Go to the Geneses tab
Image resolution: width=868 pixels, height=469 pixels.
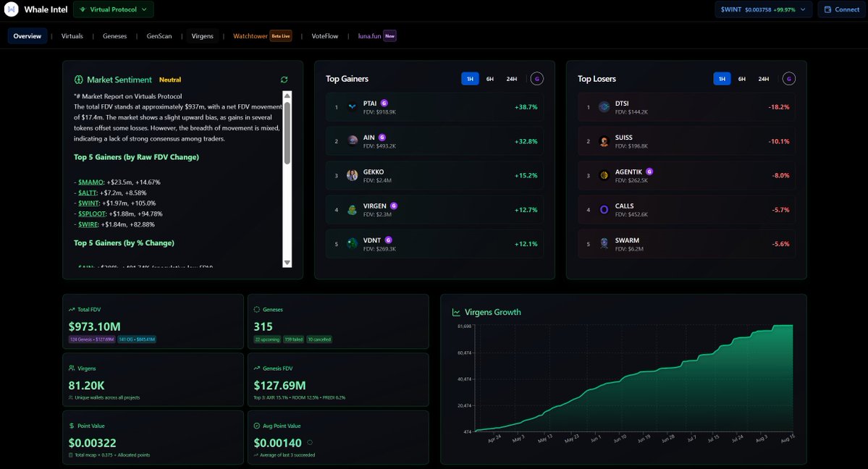click(114, 36)
